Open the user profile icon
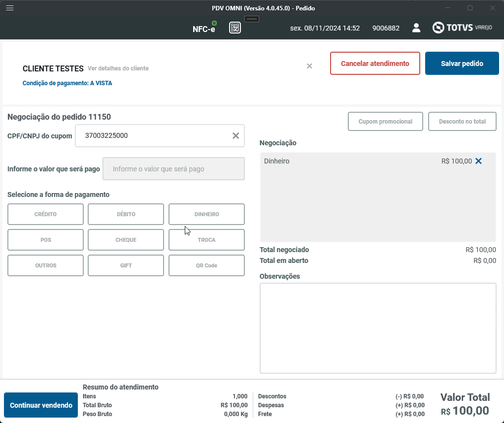The width and height of the screenshot is (504, 423). coord(416,28)
